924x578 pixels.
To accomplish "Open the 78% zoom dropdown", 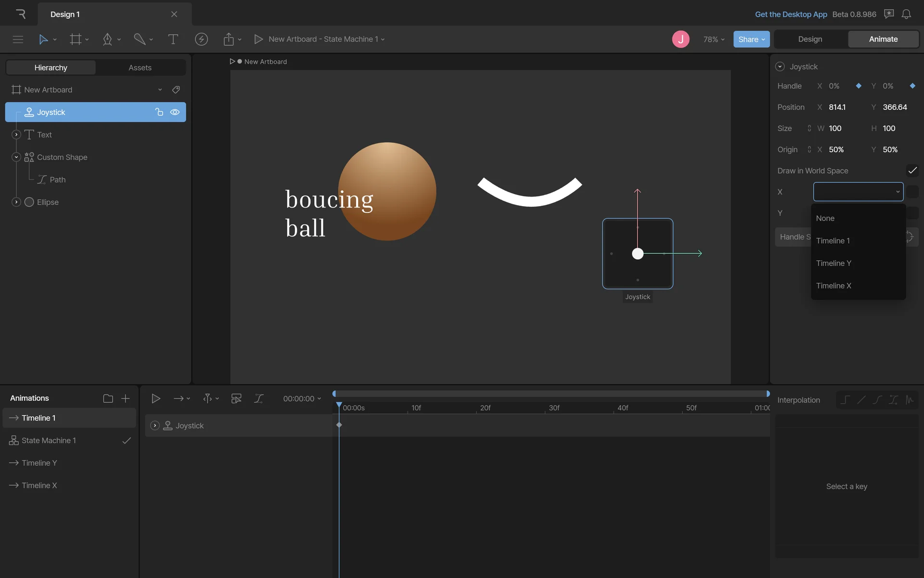I will [714, 39].
